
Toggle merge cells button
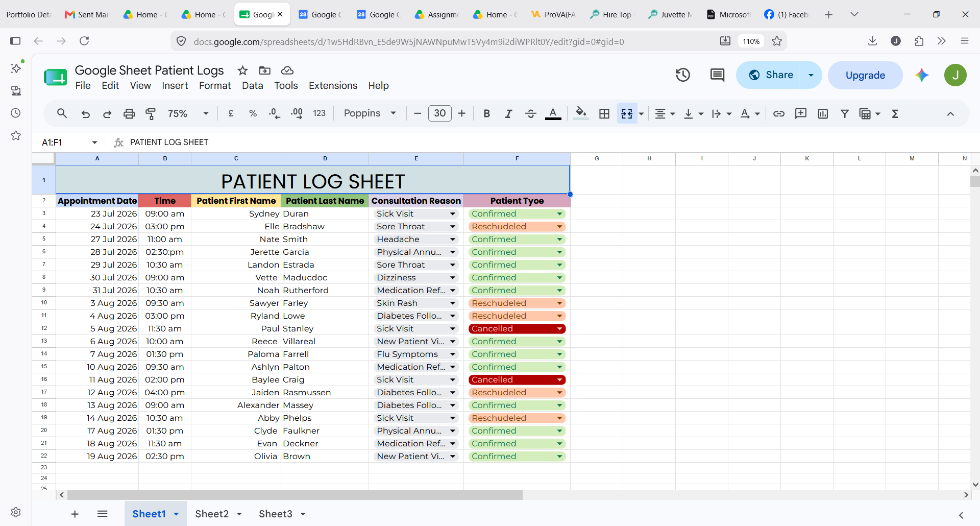tap(627, 113)
